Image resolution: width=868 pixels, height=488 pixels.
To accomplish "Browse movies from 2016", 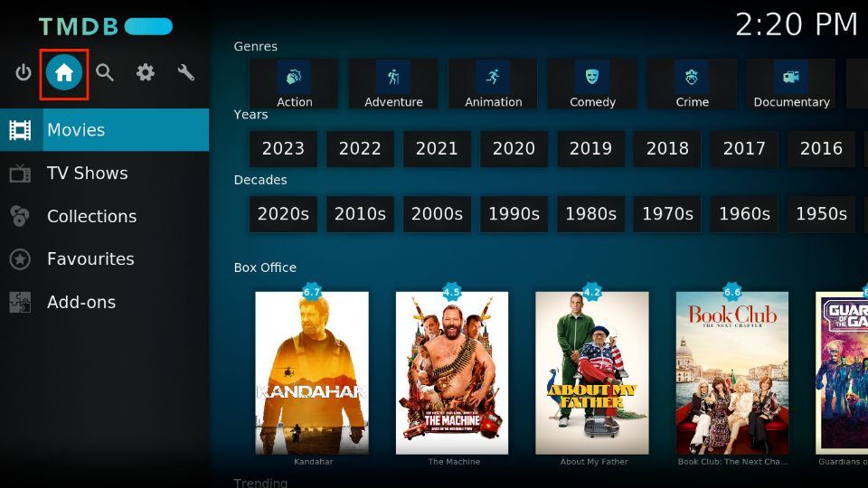I will pyautogui.click(x=822, y=149).
